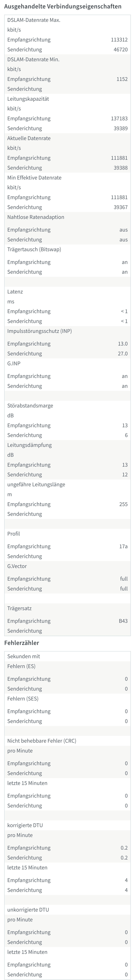The height and width of the screenshot is (980, 135).
Task: Select the DSLAM-Datenrate Max. row label
Action: [x=34, y=20]
